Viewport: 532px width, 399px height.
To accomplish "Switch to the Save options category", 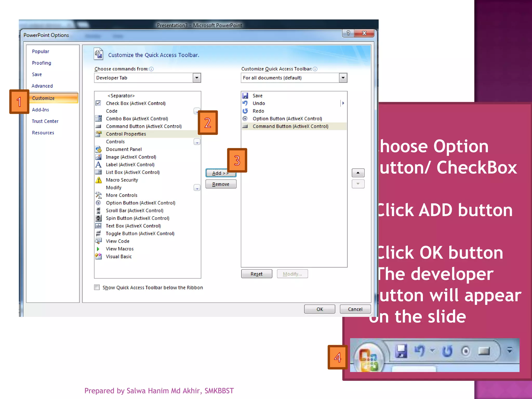I will pyautogui.click(x=37, y=74).
